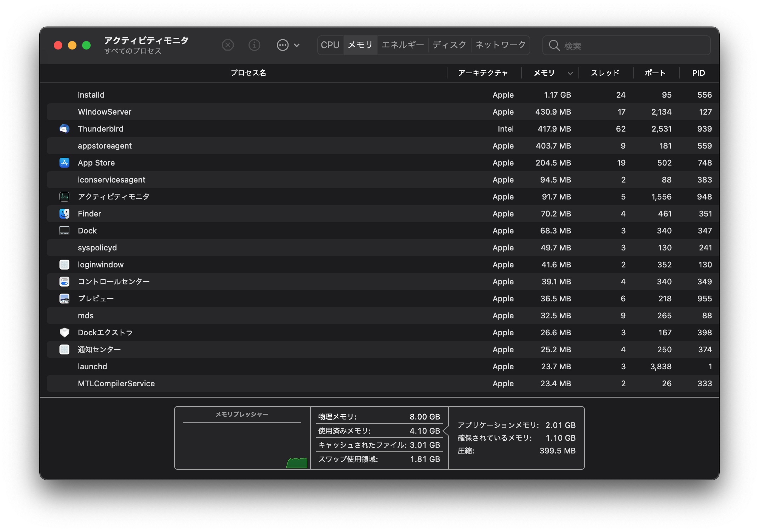Select the プレビュー app icon
The width and height of the screenshot is (759, 532).
coord(64,299)
